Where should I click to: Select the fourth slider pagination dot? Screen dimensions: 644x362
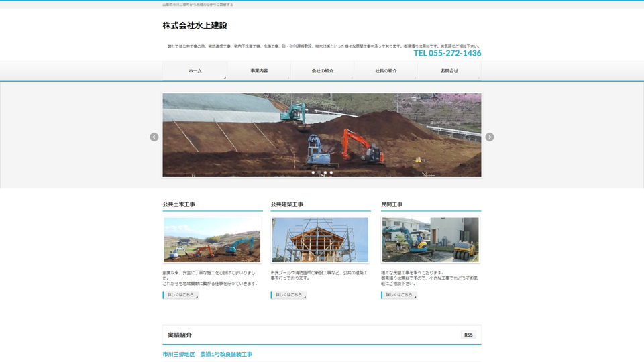click(331, 172)
